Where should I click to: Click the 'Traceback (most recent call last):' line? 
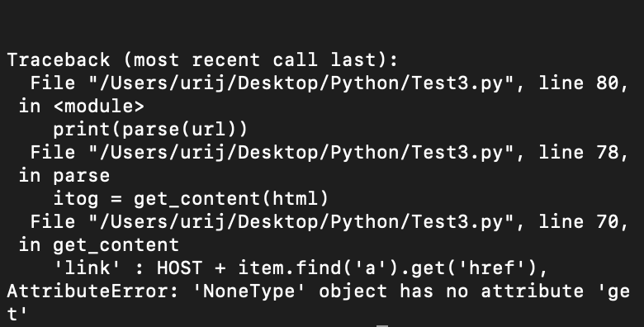(x=202, y=60)
